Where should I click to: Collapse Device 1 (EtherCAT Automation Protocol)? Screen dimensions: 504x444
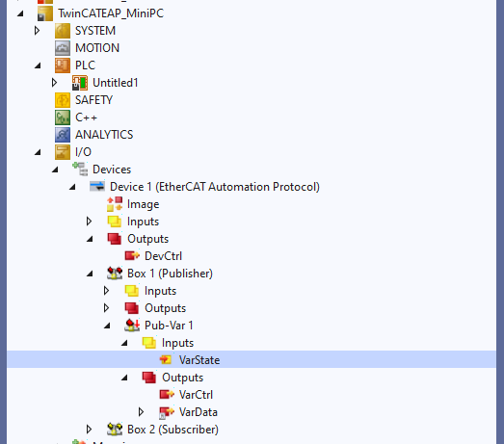tap(72, 187)
